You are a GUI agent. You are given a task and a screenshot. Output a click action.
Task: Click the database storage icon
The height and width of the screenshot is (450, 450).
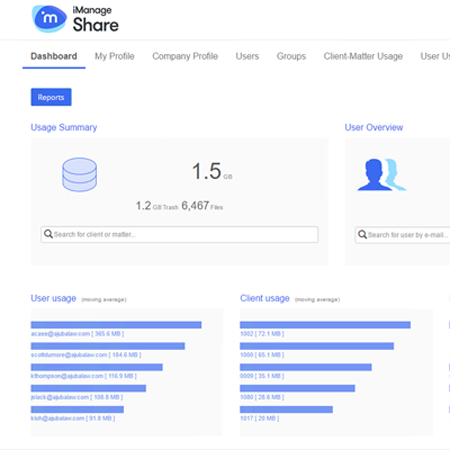click(80, 175)
